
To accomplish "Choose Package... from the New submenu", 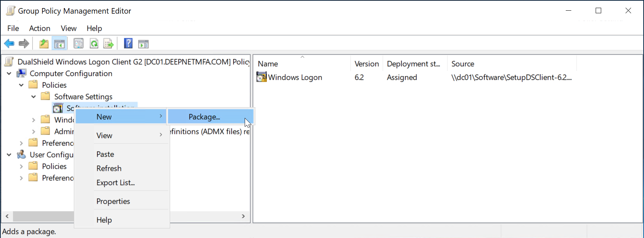I will coord(204,117).
